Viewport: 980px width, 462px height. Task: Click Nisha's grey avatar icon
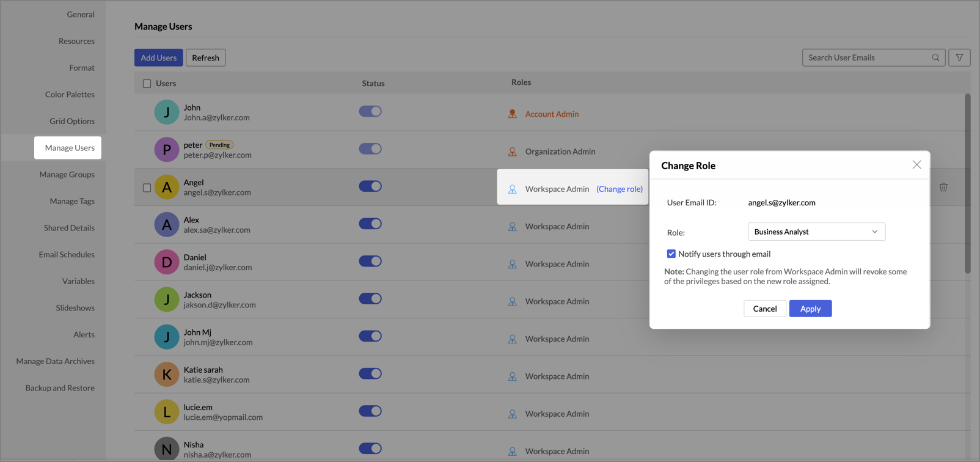click(x=166, y=449)
